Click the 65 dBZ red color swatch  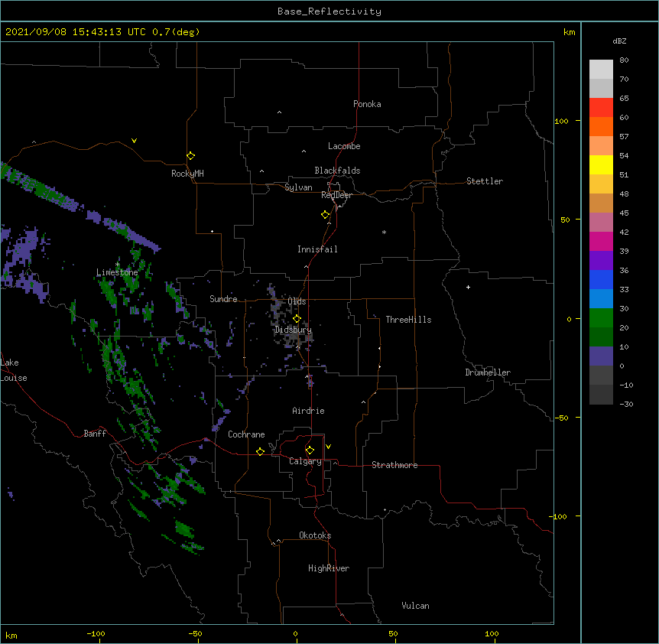tap(601, 107)
